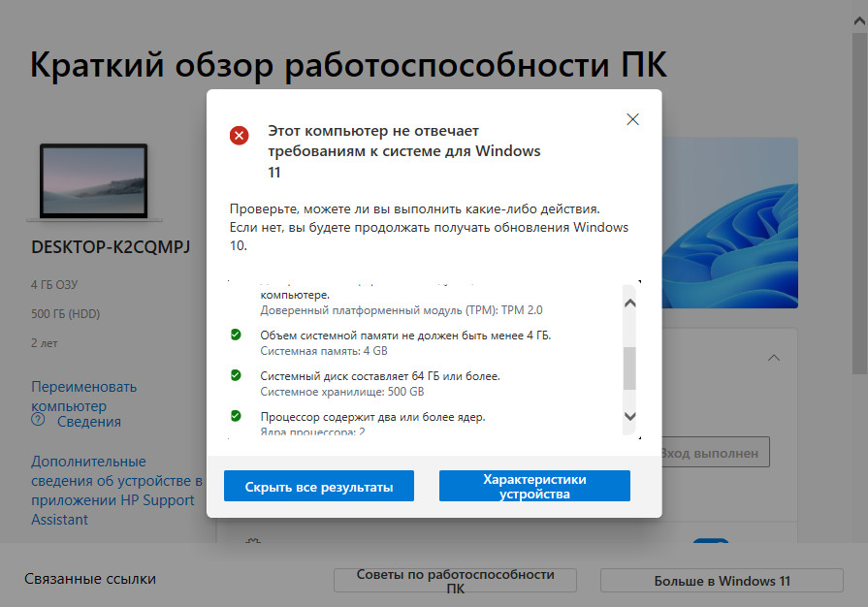The image size is (868, 607).
Task: Click 'Объем системной памяти не должен быть менее 4 ГБ.'
Action: click(405, 335)
